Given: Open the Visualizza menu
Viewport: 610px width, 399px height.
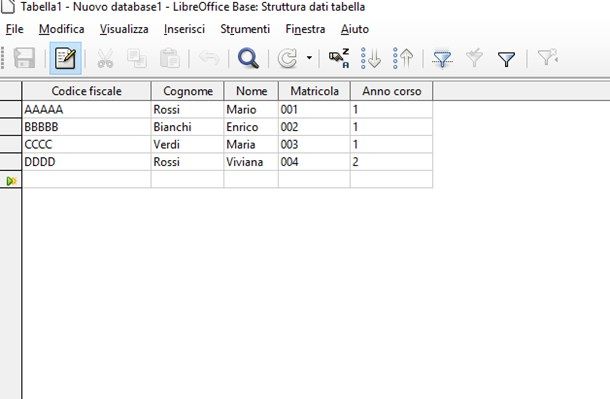Looking at the screenshot, I should click(x=124, y=29).
